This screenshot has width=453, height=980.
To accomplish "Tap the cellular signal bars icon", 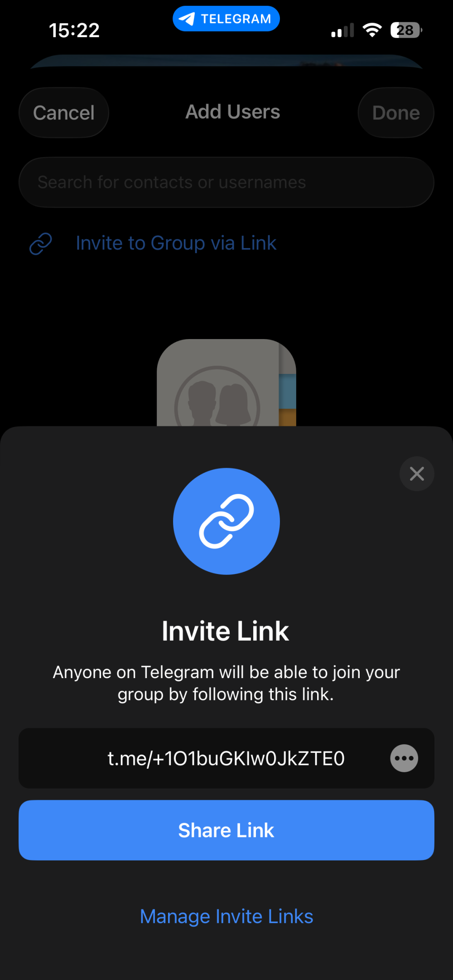I will coord(342,30).
